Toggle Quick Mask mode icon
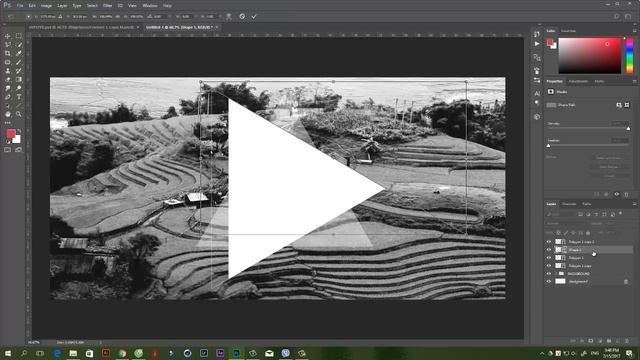Viewport: 640px width, 360px height. (x=8, y=150)
